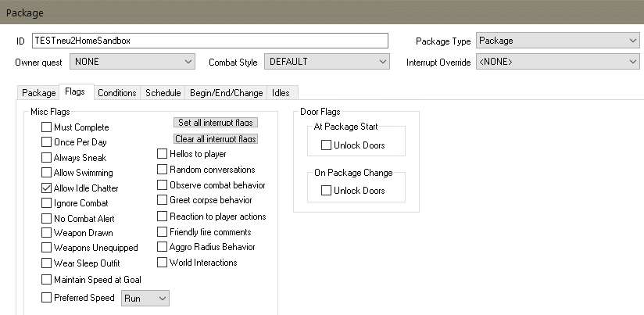The height and width of the screenshot is (315, 644).
Task: Check Unlock Doors under On Package Change
Action: point(326,191)
